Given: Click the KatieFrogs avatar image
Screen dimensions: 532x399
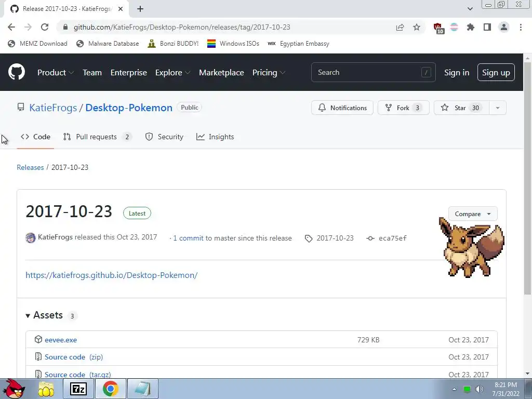Looking at the screenshot, I should coord(31,237).
